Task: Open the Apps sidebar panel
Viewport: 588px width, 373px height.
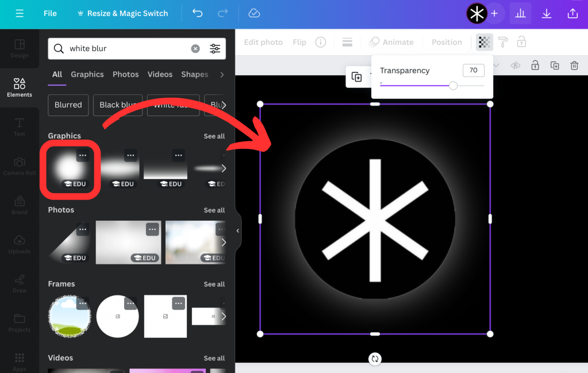Action: pyautogui.click(x=20, y=362)
